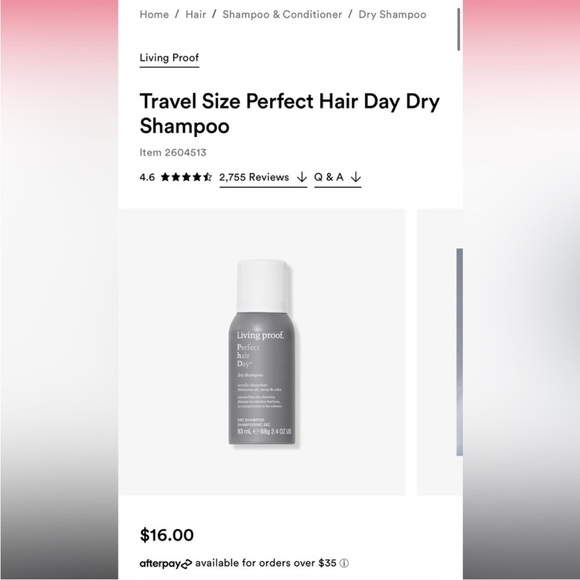Select the Item 2604513 number text
This screenshot has height=580, width=580.
(173, 152)
